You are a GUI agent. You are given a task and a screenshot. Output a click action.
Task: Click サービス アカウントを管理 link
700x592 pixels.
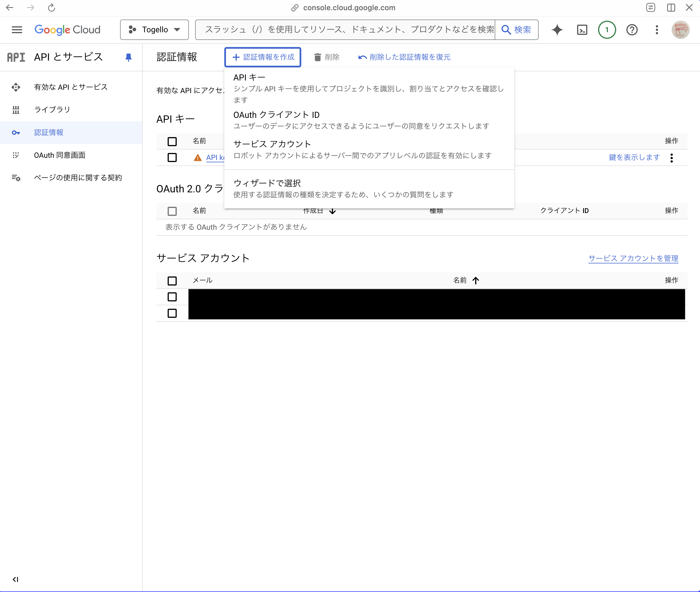(633, 258)
